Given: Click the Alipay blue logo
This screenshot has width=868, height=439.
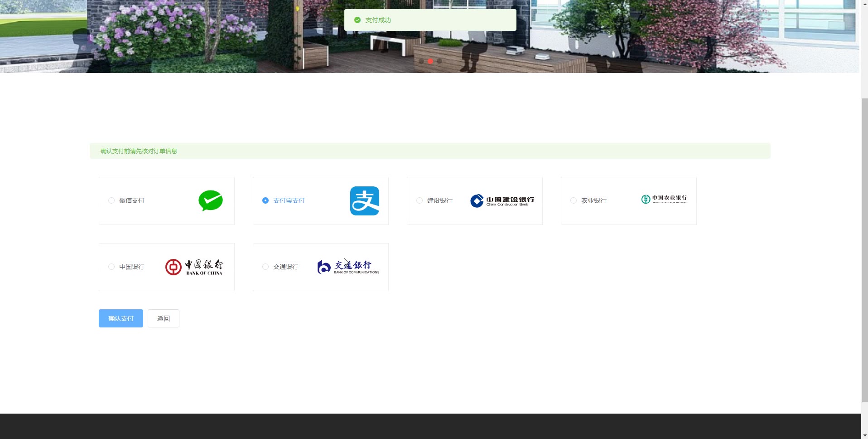Looking at the screenshot, I should (x=365, y=201).
